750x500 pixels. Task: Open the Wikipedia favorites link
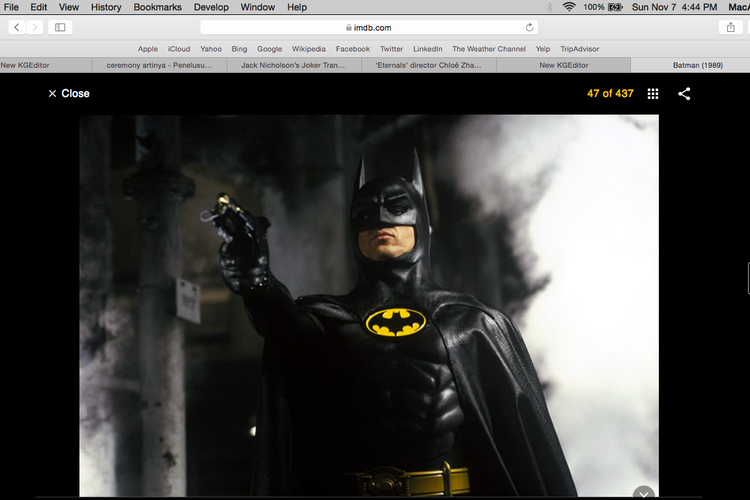pyautogui.click(x=308, y=48)
